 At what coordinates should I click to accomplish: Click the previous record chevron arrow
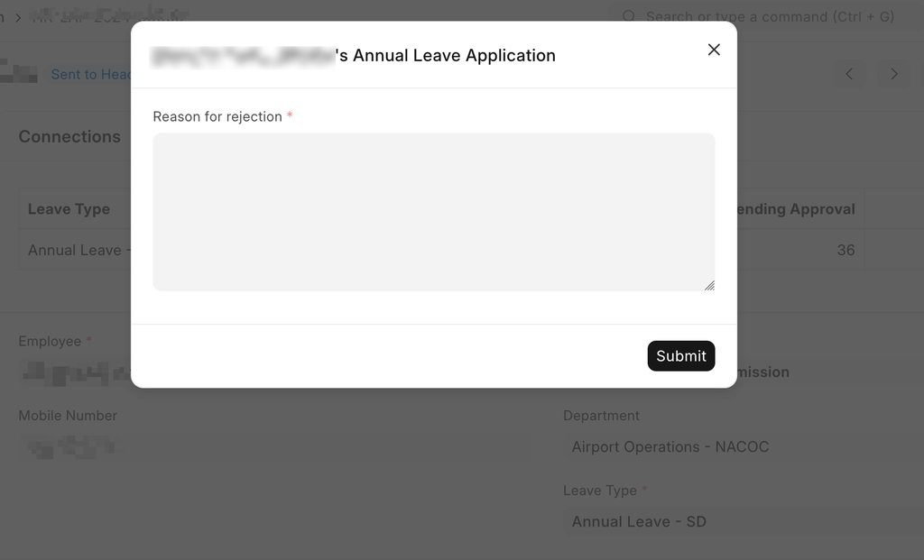pos(848,74)
